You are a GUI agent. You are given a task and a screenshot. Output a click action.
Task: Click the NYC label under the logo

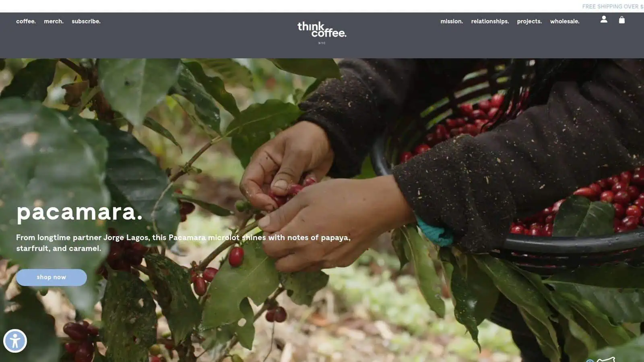pos(322,43)
